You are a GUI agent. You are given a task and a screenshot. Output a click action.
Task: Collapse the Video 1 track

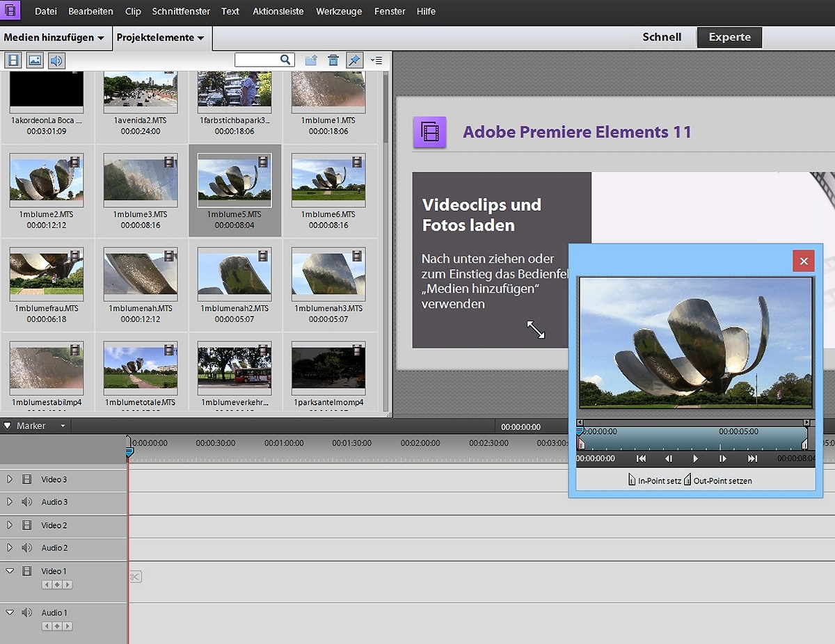tap(10, 571)
